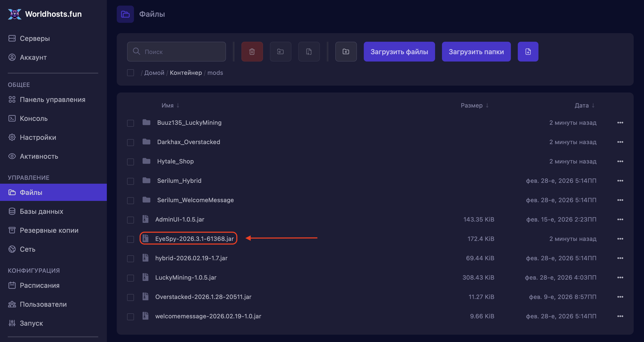The width and height of the screenshot is (644, 342).
Task: Click the Загрузить файлы button
Action: (x=399, y=52)
